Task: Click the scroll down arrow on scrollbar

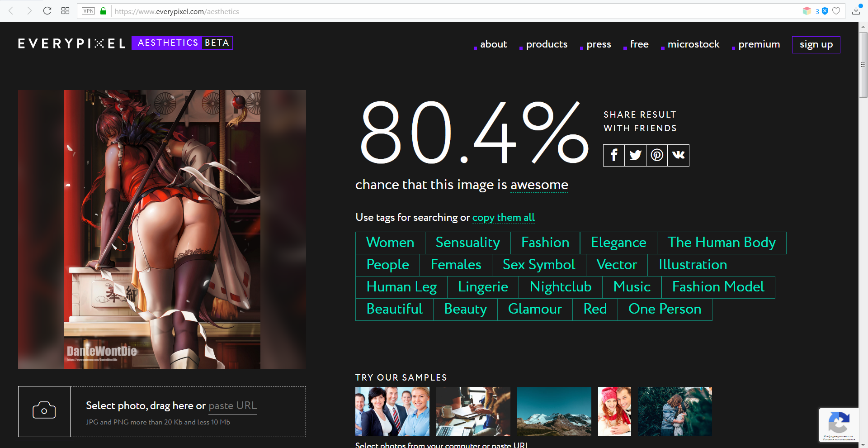Action: [863, 444]
